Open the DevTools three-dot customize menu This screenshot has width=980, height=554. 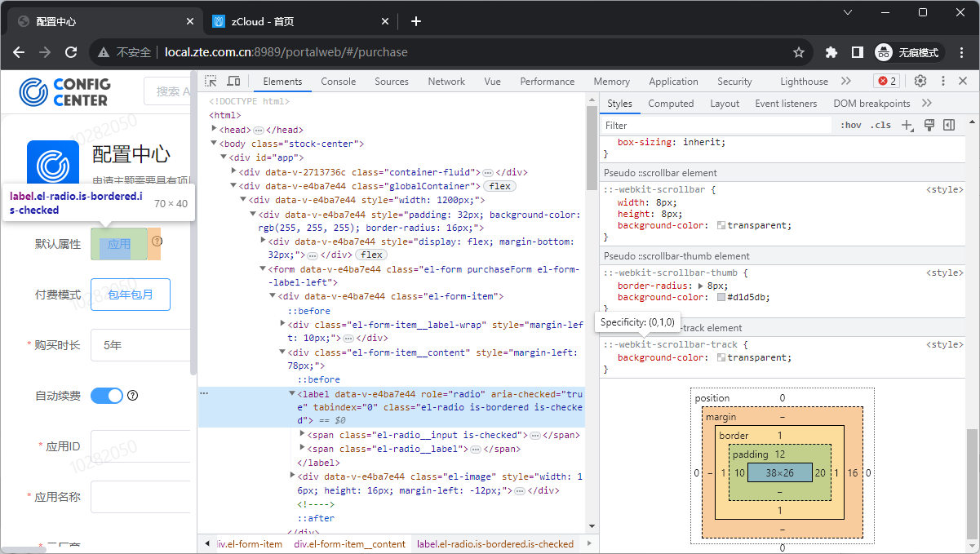[x=943, y=81]
